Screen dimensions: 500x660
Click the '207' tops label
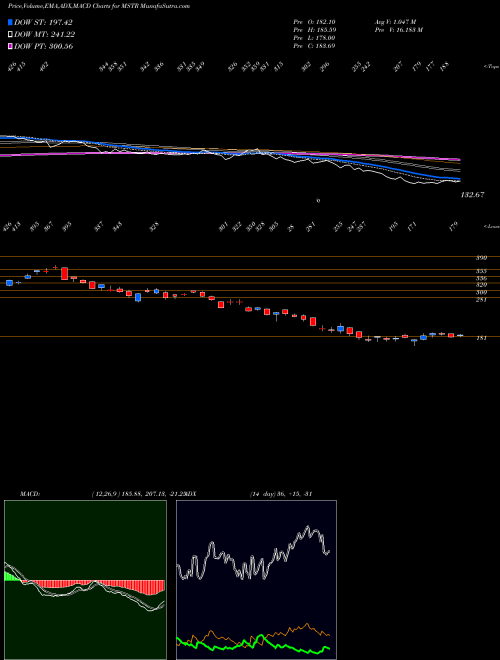pyautogui.click(x=398, y=66)
